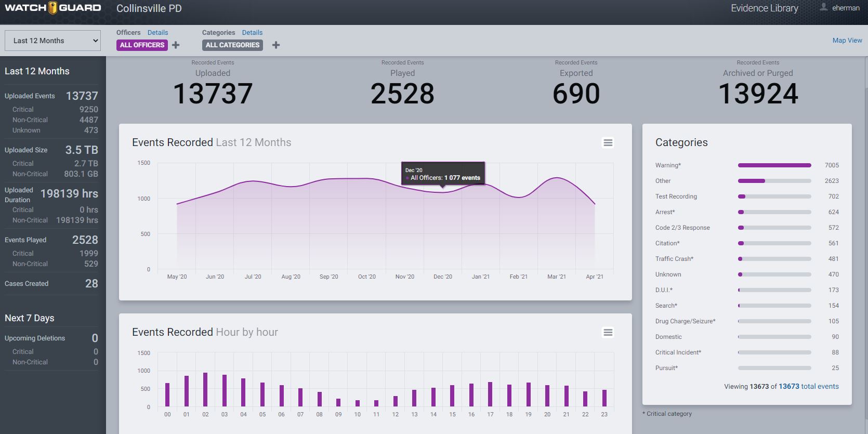Click the hour 02 bar in hourly chart
Image resolution: width=868 pixels, height=434 pixels.
coord(205,389)
